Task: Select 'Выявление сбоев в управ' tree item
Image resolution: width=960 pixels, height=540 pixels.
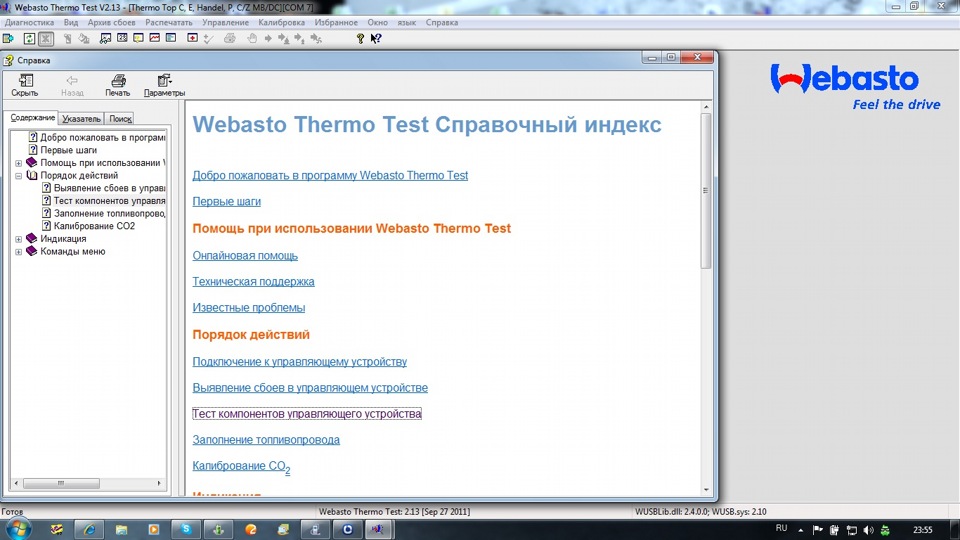Action: click(110, 188)
